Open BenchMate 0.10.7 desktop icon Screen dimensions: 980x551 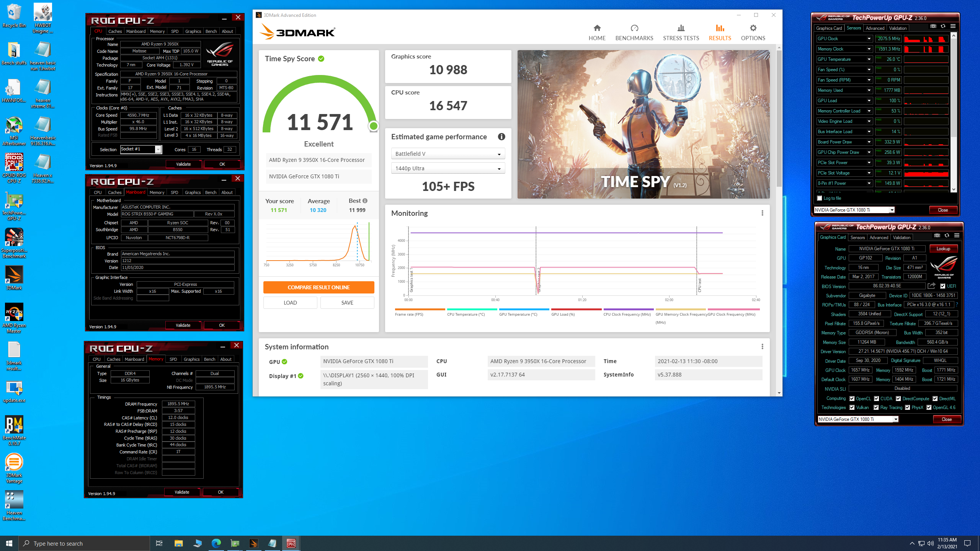pyautogui.click(x=14, y=431)
